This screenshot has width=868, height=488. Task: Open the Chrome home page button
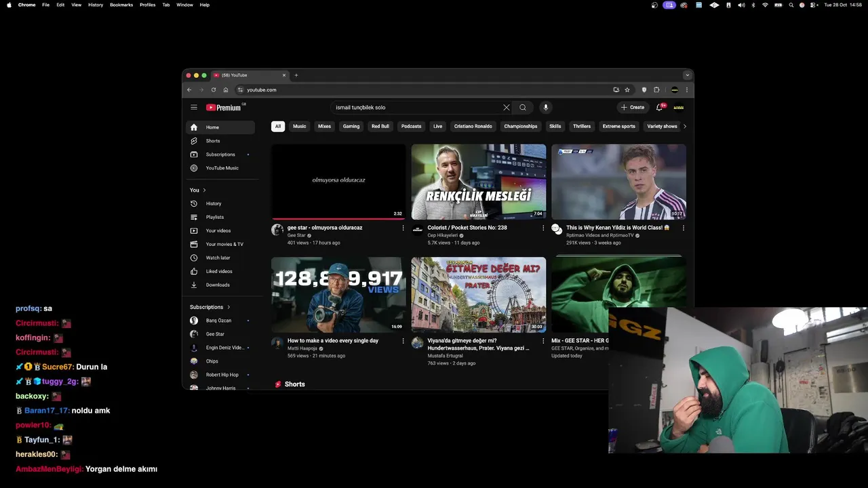(x=226, y=89)
